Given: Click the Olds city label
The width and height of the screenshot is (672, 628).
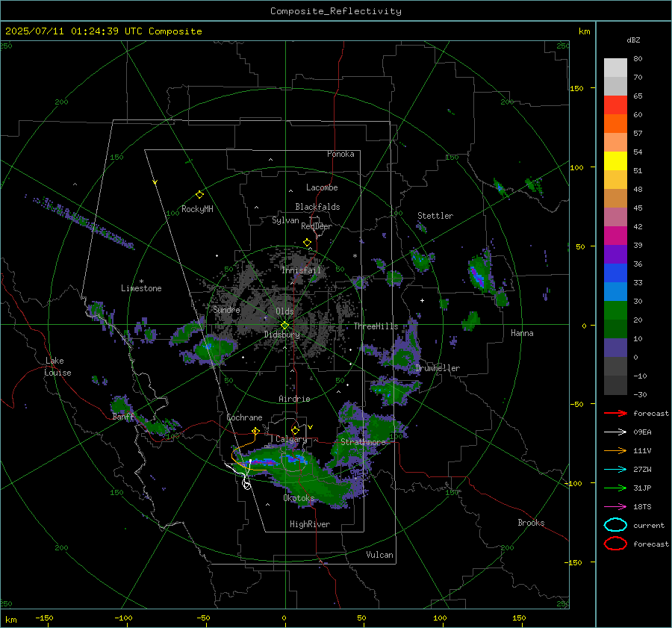Looking at the screenshot, I should tap(284, 311).
